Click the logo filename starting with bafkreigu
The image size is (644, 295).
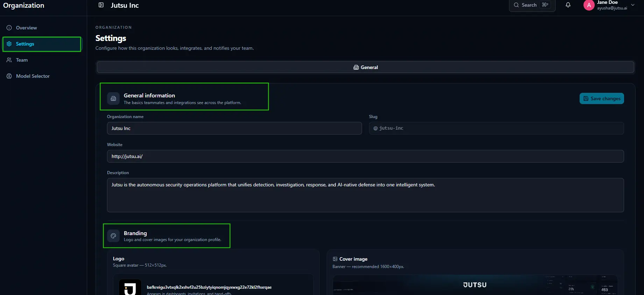pos(209,287)
